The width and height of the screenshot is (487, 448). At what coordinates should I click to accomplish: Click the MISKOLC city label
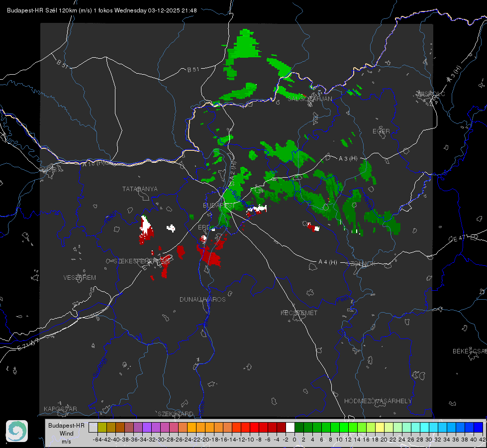pos(431,94)
